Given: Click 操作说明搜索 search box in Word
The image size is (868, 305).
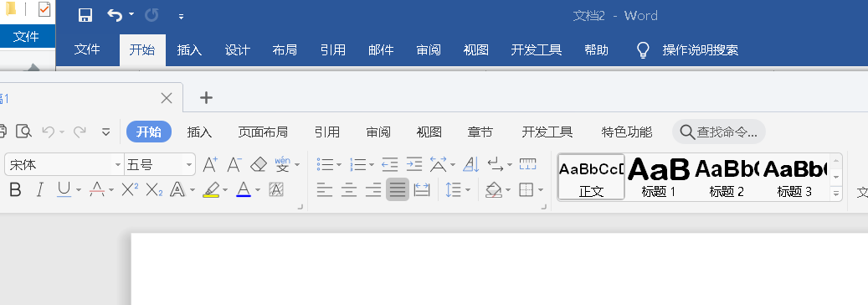Looking at the screenshot, I should [x=701, y=50].
